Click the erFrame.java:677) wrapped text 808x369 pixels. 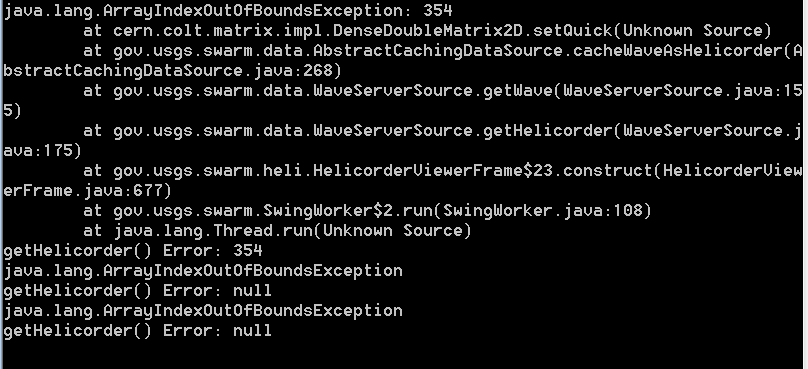click(x=88, y=191)
